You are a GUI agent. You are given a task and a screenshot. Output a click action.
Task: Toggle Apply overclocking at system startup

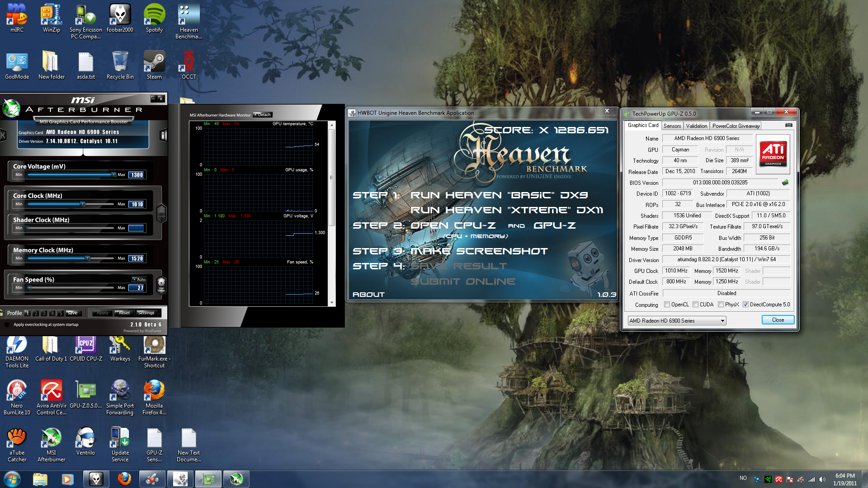tap(7, 324)
